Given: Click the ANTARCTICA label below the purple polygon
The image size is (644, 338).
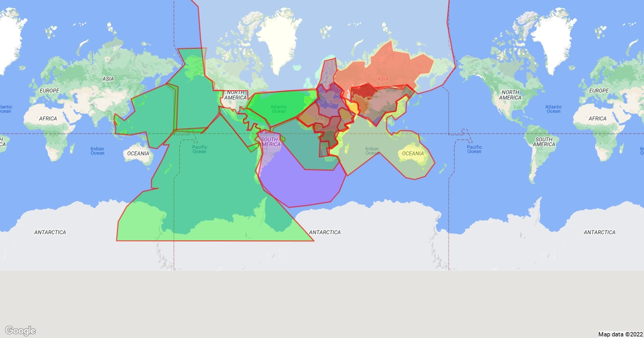Looking at the screenshot, I should tap(325, 232).
